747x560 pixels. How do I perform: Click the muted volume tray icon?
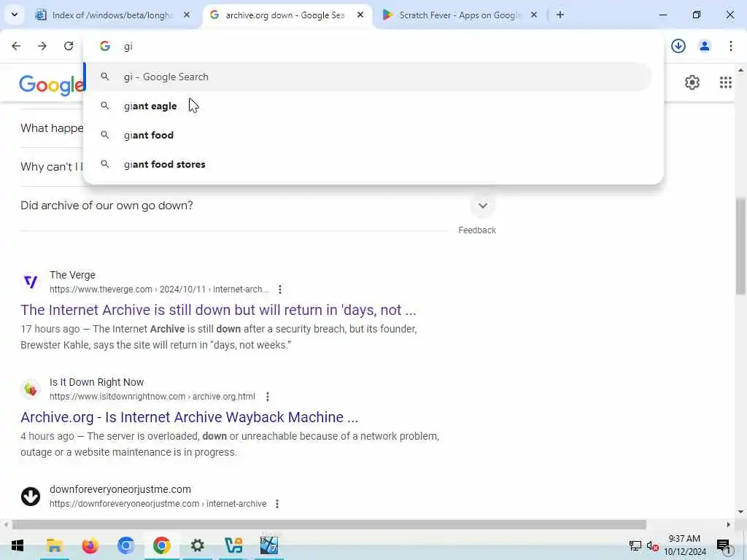[x=653, y=545]
